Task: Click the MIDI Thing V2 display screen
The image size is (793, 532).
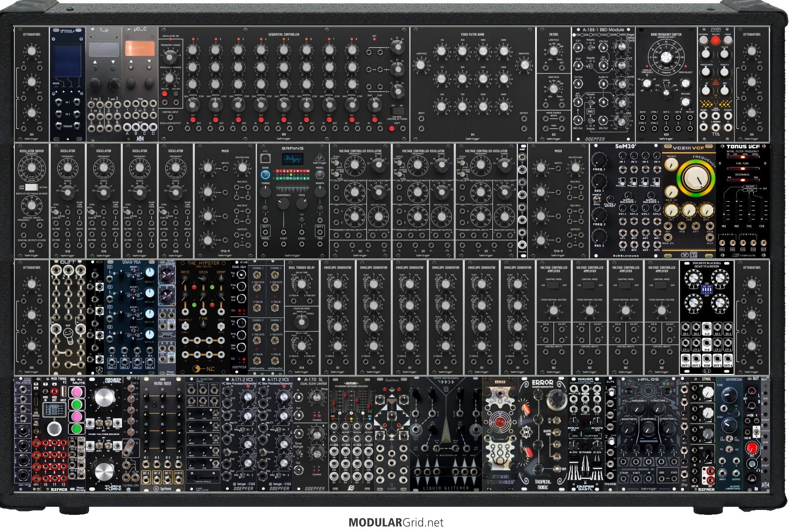Action: (x=54, y=410)
